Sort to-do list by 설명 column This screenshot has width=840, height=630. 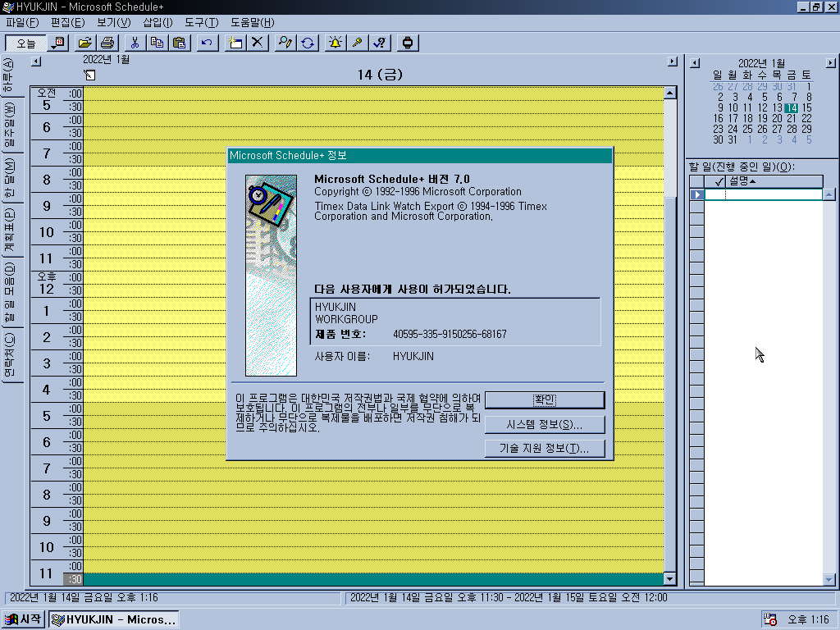pyautogui.click(x=774, y=181)
